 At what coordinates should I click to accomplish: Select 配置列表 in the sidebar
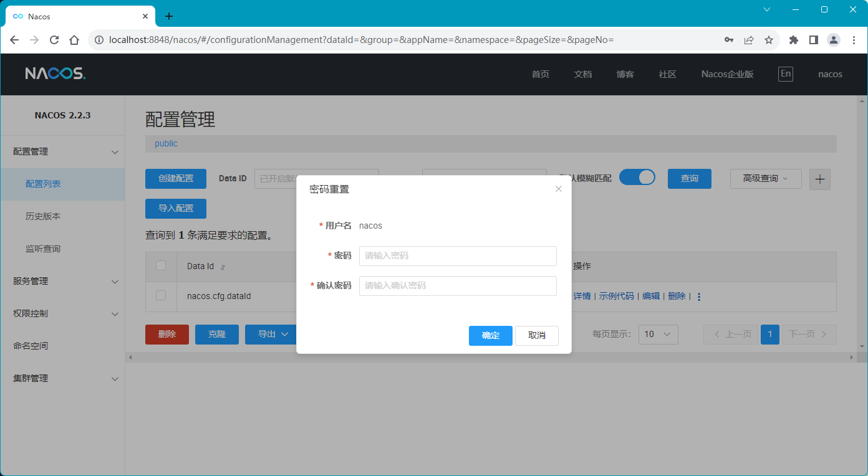62,184
